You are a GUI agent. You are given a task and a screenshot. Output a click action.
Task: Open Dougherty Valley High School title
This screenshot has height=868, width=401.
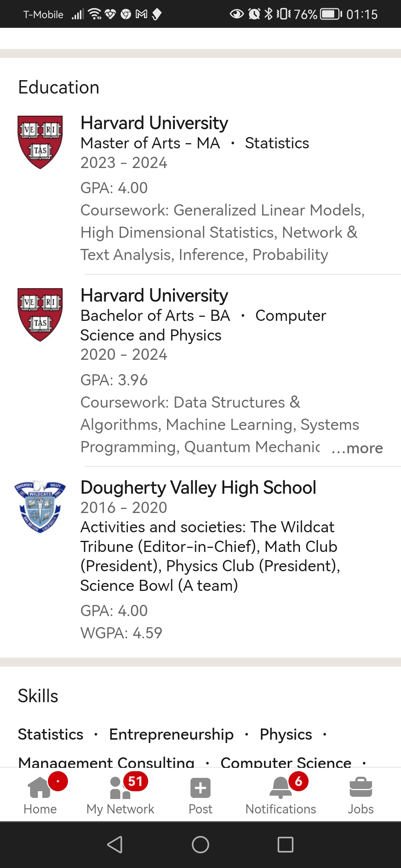click(x=198, y=487)
